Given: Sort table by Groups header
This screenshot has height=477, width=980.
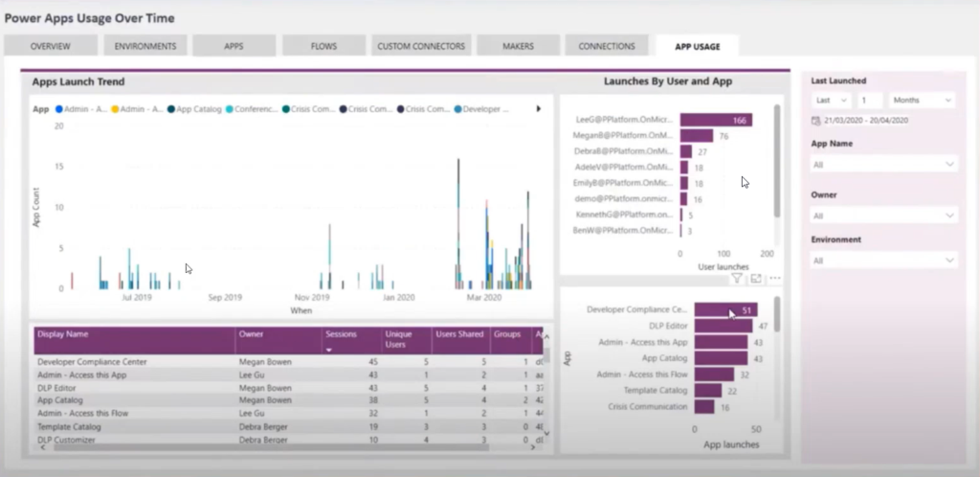Looking at the screenshot, I should click(x=511, y=340).
